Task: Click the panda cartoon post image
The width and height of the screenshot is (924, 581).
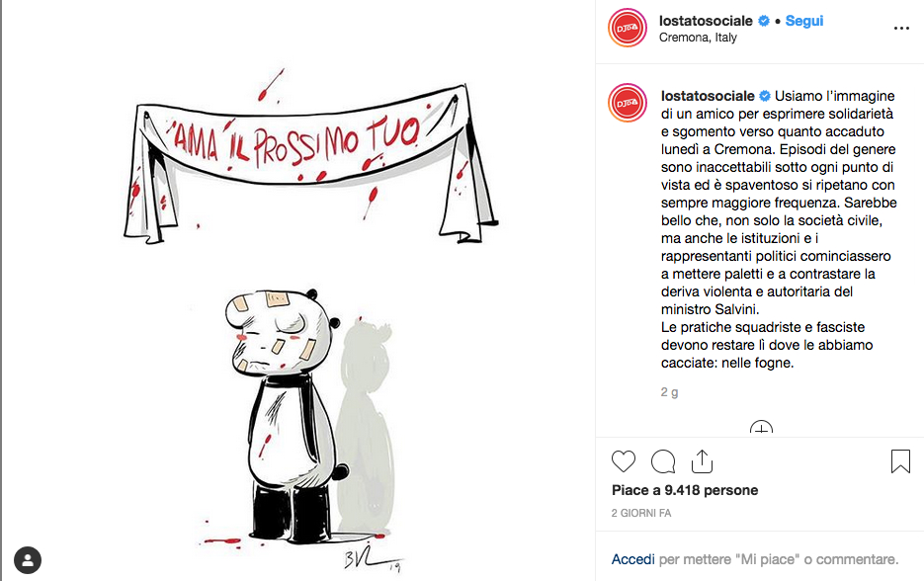Action: coord(297,290)
